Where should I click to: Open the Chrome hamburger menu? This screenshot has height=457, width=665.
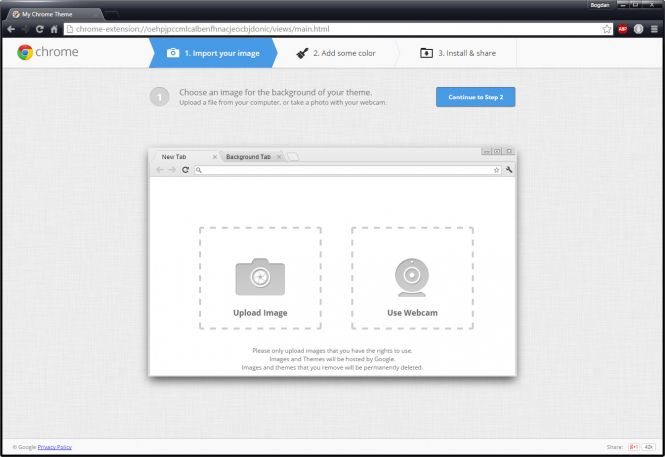pos(653,29)
